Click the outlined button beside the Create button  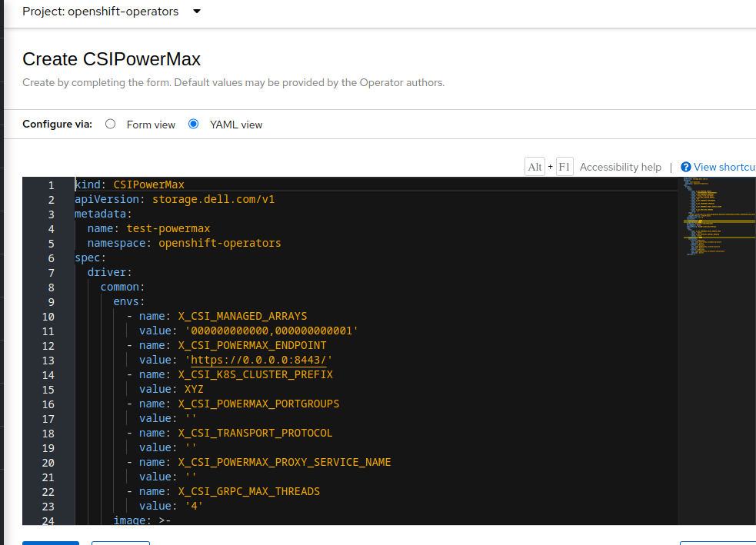pyautogui.click(x=120, y=542)
